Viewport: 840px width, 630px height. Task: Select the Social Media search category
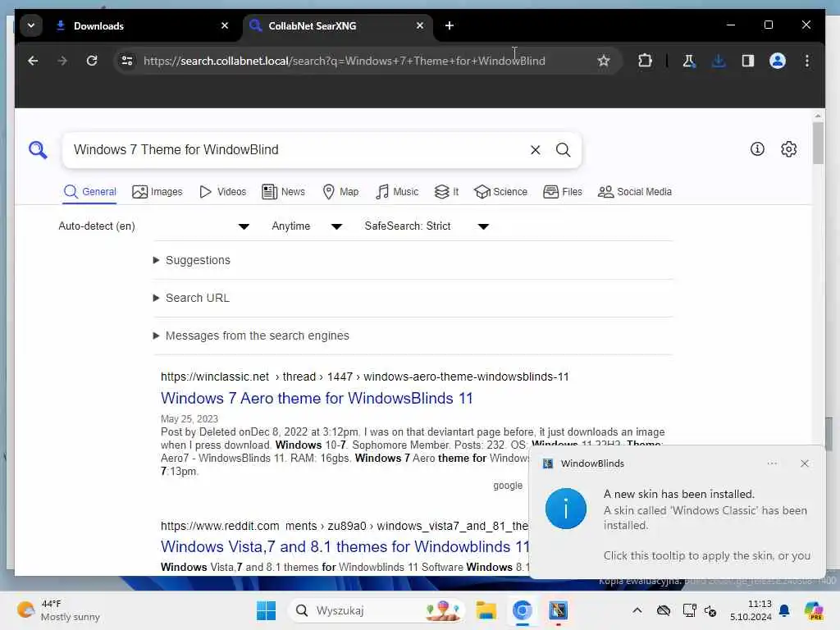tap(634, 192)
